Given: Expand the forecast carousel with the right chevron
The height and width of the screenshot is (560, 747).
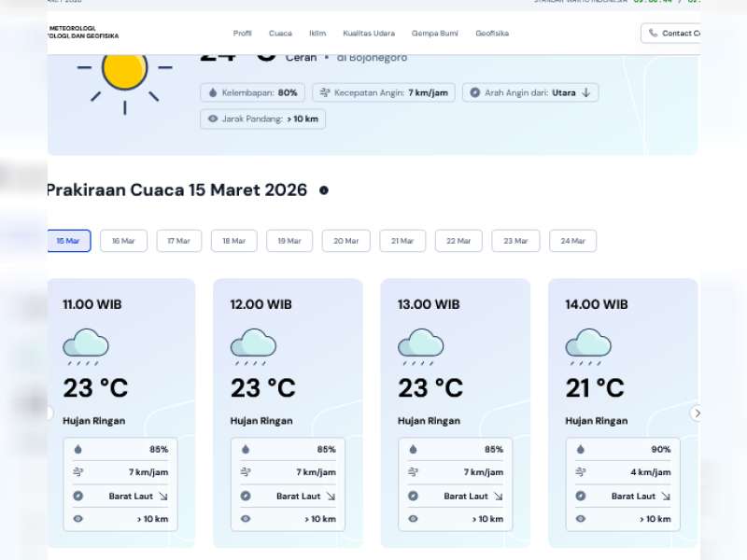Looking at the screenshot, I should click(x=697, y=413).
